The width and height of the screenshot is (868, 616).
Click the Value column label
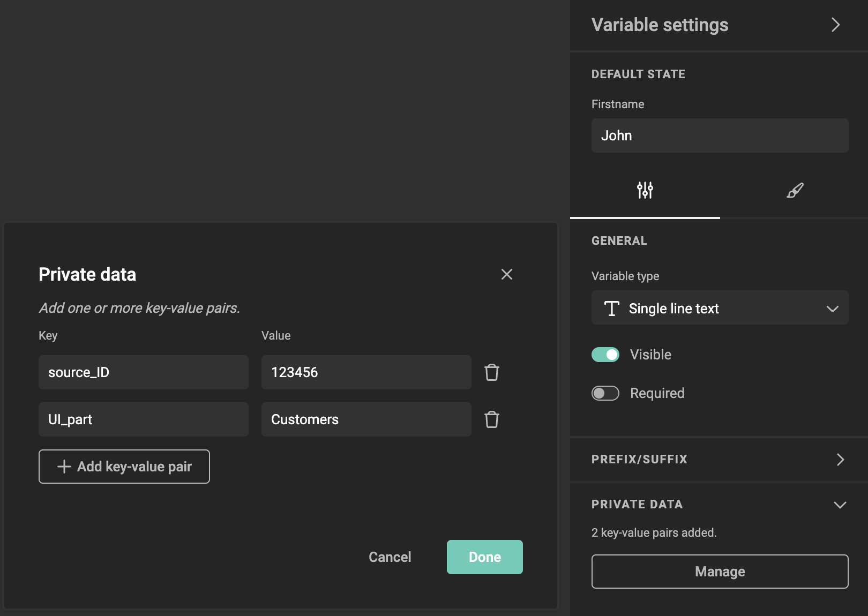(276, 335)
